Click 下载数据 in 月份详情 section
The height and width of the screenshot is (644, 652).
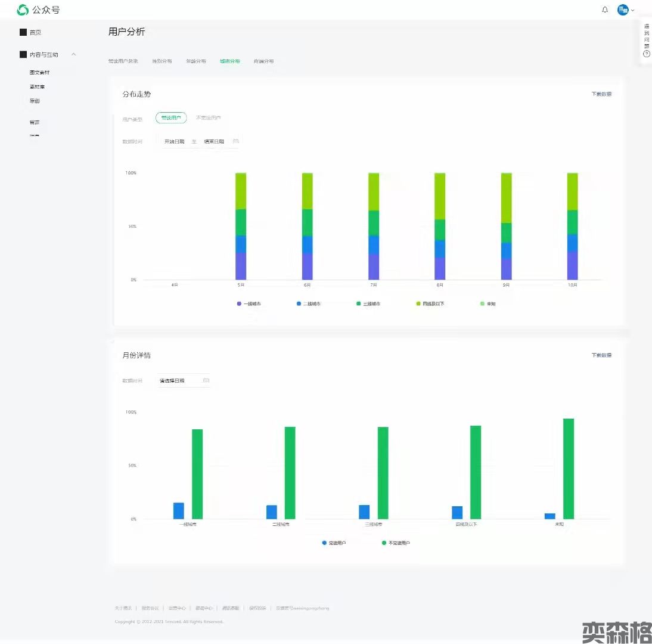click(x=601, y=355)
